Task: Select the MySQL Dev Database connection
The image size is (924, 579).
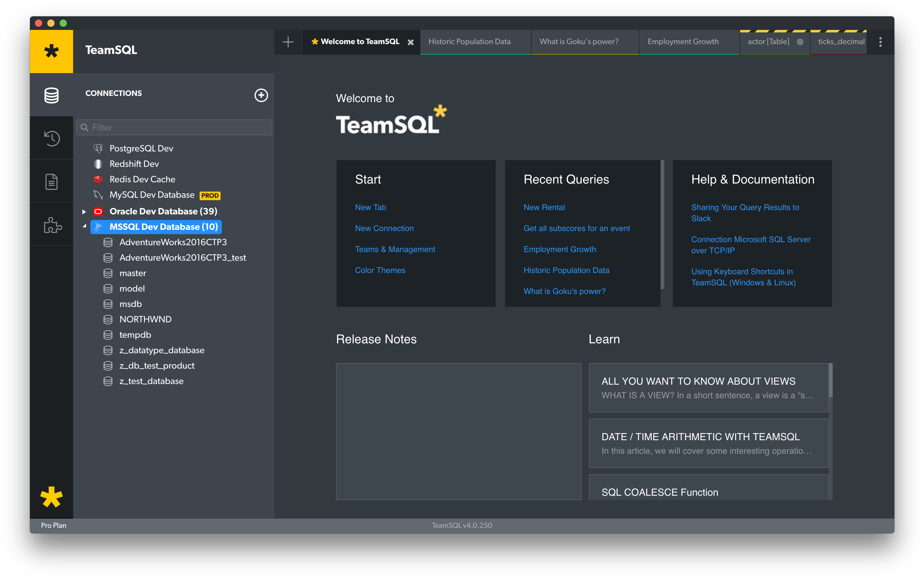Action: (x=152, y=195)
